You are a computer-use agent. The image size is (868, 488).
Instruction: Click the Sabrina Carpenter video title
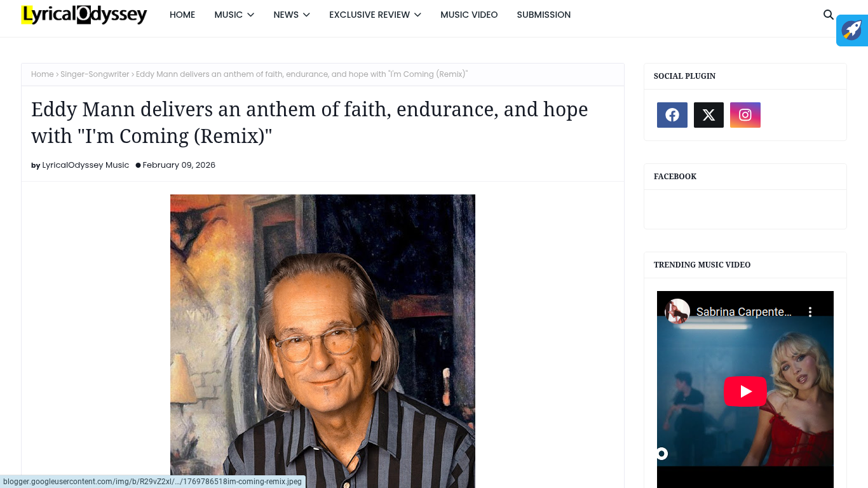744,311
